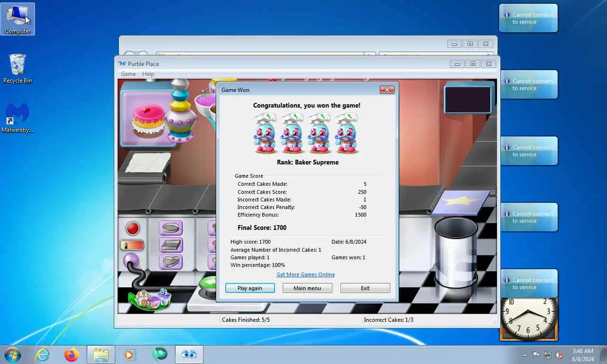Open Get More Games Online link
Screen dimensions: 607x364
pos(306,274)
